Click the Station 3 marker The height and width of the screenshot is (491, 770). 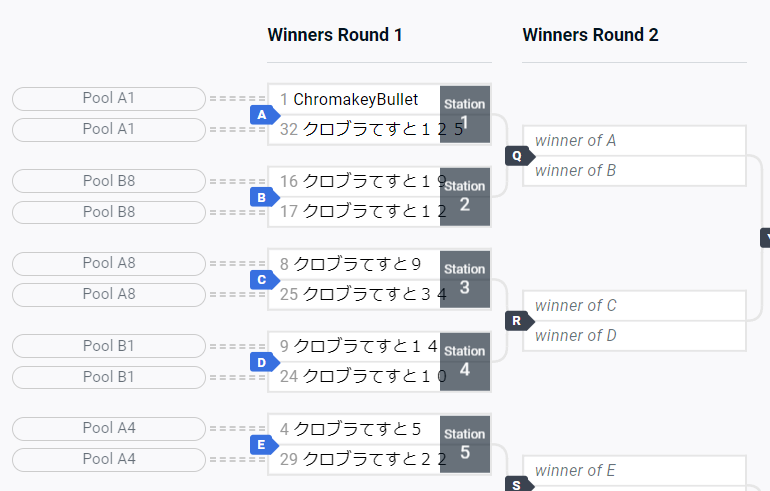tap(465, 279)
